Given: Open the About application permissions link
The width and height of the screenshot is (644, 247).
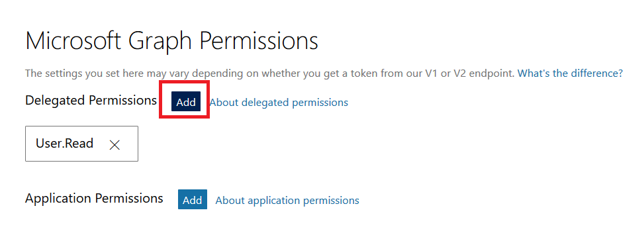Looking at the screenshot, I should click(287, 200).
